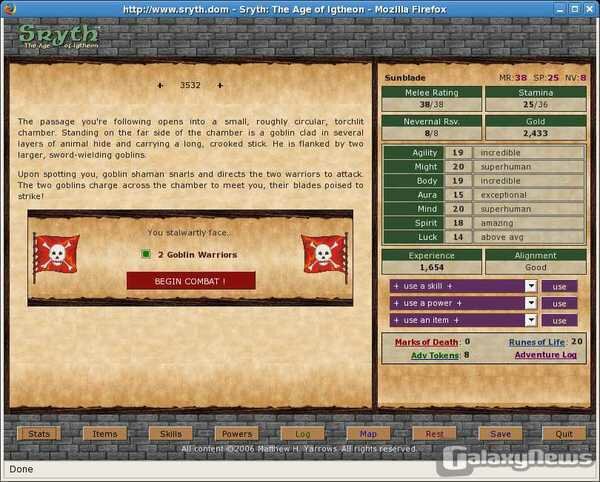Click the 'You stalwartly face...' heading
The width and height of the screenshot is (600, 482).
189,233
